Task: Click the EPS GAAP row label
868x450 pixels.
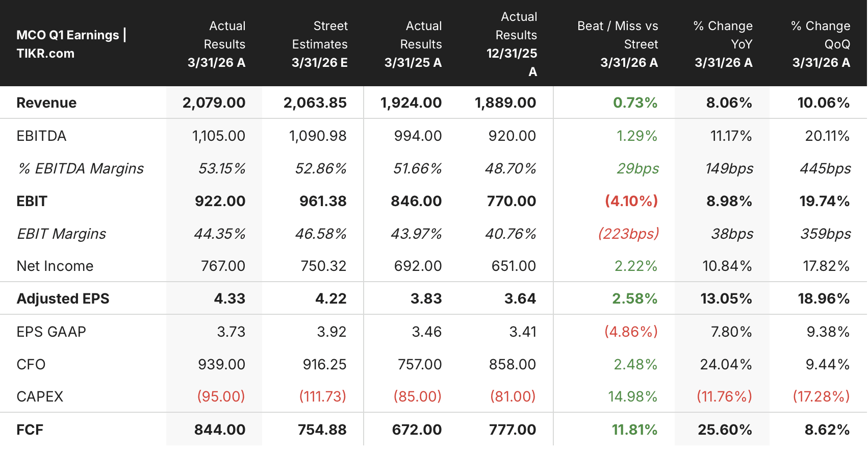Action: point(51,332)
